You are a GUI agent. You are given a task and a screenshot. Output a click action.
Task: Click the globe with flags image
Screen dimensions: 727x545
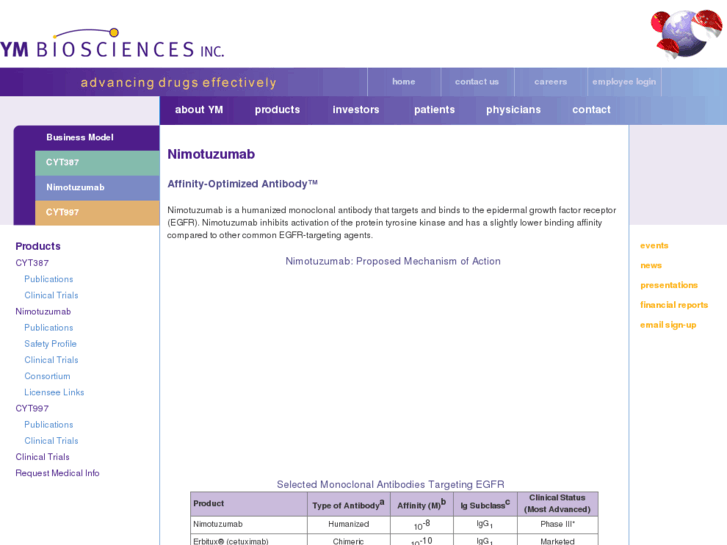click(687, 34)
